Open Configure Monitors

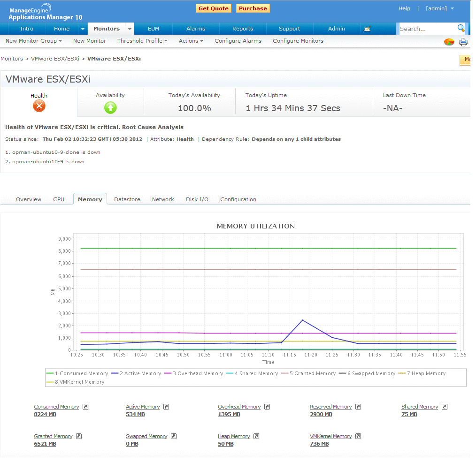298,41
